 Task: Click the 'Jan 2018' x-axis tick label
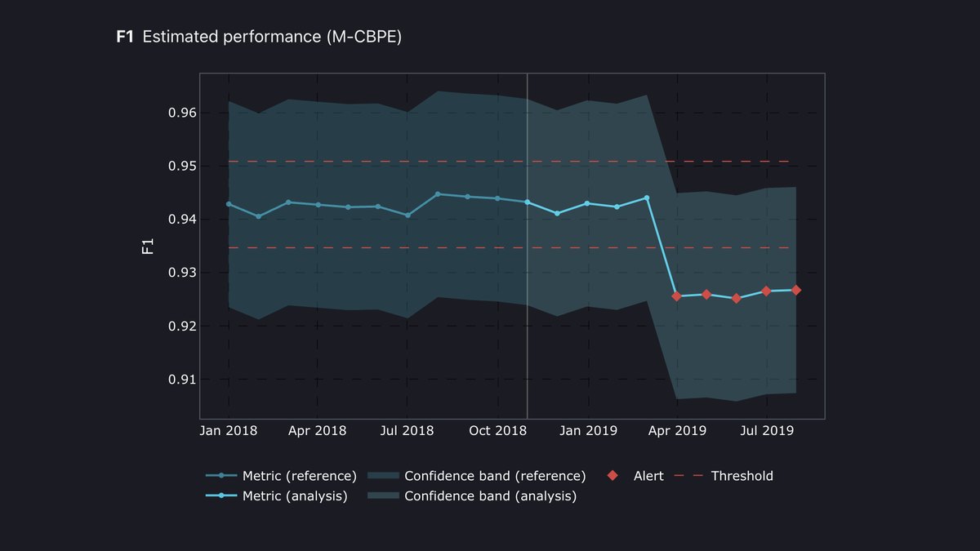pos(229,430)
